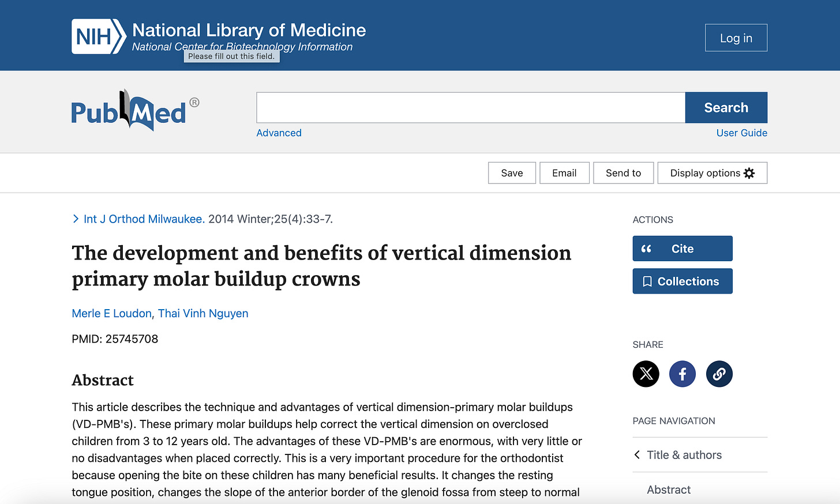Open the Send to menu
This screenshot has width=840, height=504.
(623, 173)
